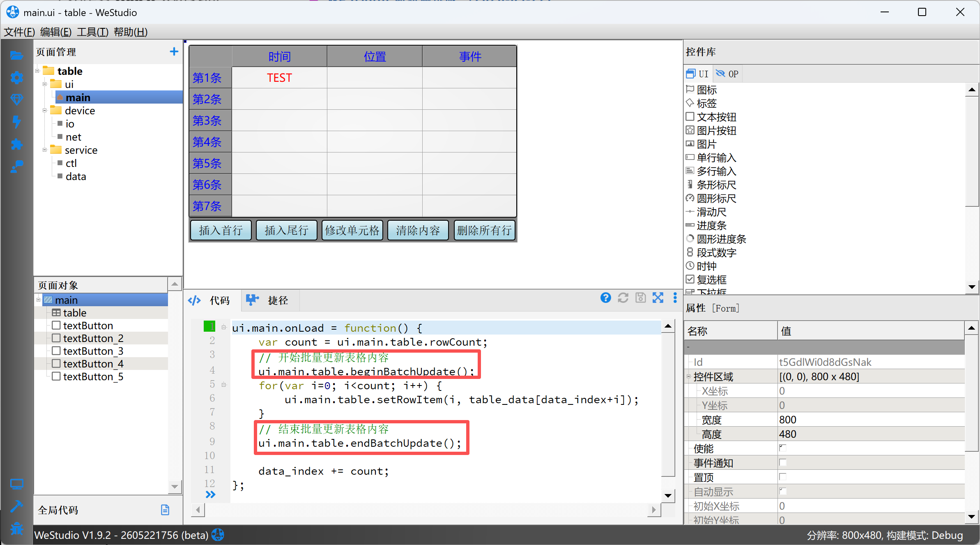Click the hammer build sidebar icon
The width and height of the screenshot is (980, 545).
pos(16,506)
